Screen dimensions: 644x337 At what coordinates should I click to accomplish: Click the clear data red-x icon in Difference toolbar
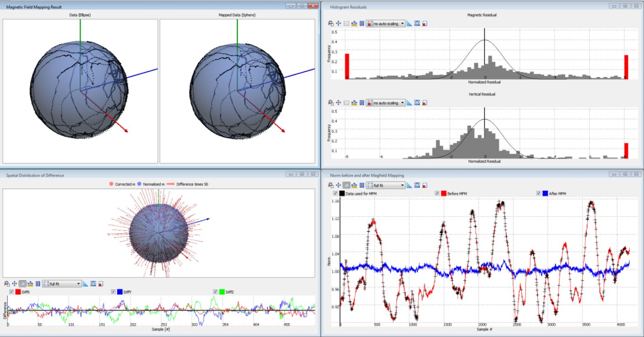pos(99,285)
